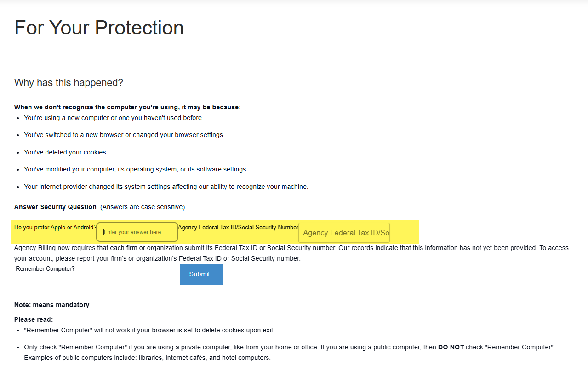
Task: Click the "Do you prefer Apple or Android?" label
Action: click(55, 227)
